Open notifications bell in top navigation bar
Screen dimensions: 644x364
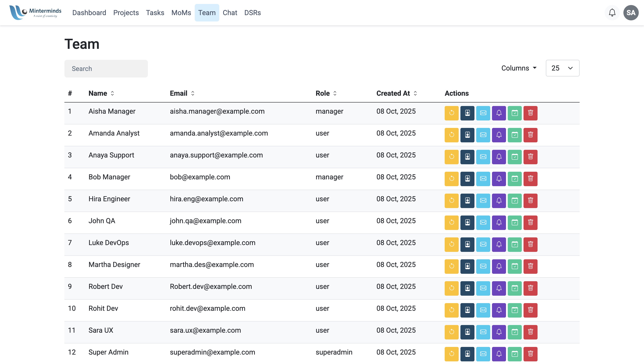pyautogui.click(x=612, y=12)
